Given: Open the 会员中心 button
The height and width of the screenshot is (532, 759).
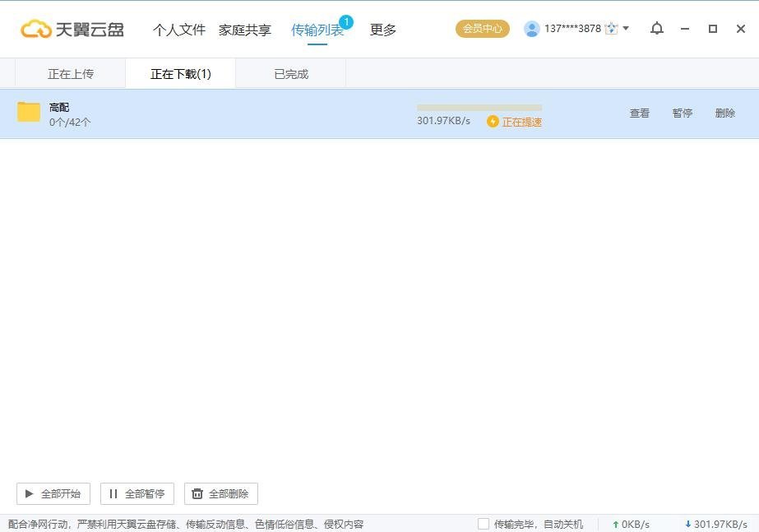Looking at the screenshot, I should (483, 29).
